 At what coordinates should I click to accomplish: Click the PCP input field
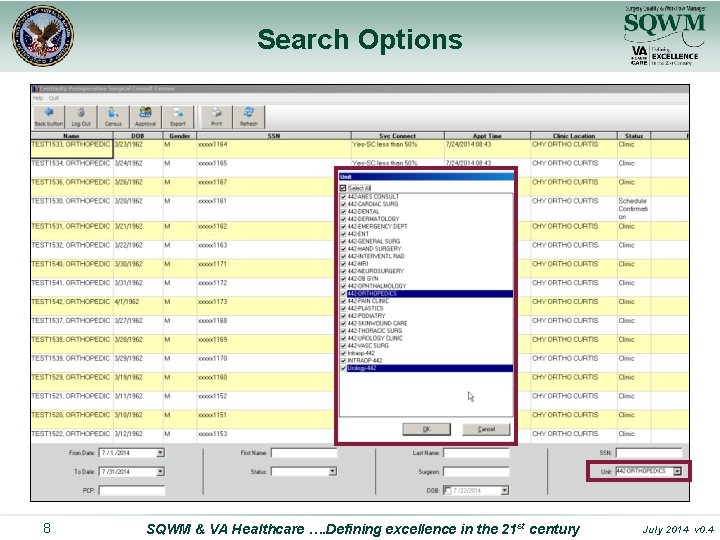[x=131, y=490]
